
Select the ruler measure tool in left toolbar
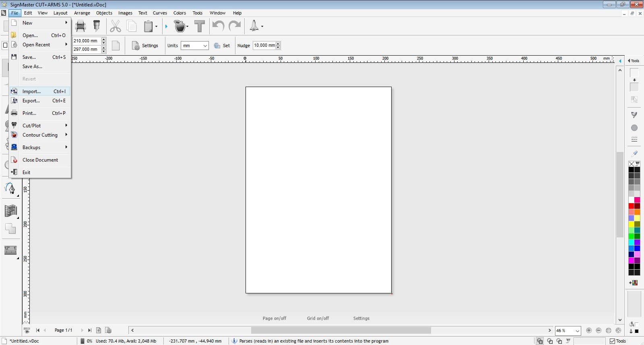10,250
